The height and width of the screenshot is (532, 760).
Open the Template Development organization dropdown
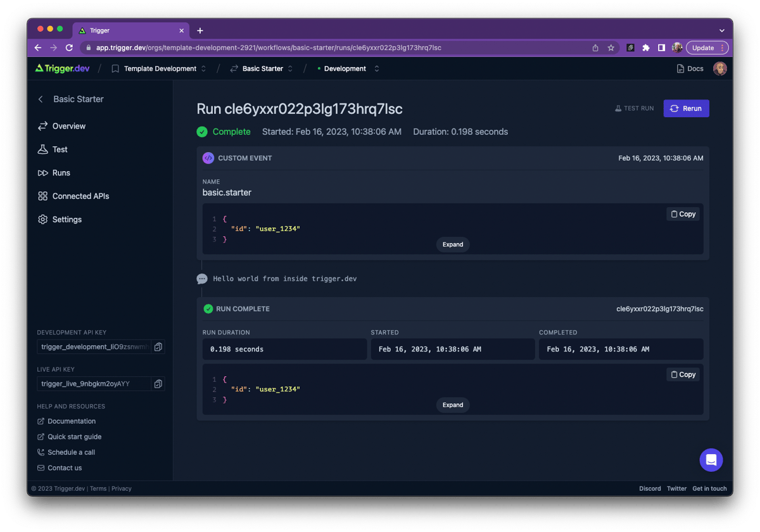point(159,68)
